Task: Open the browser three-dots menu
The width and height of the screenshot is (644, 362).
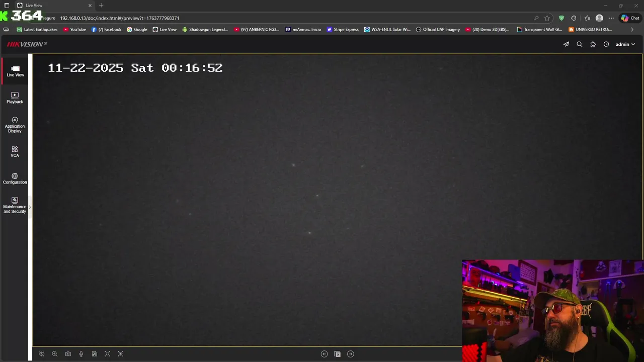Action: tap(611, 18)
